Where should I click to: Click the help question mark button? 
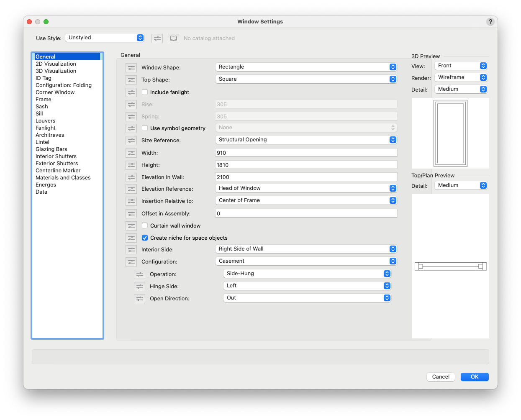pos(490,22)
